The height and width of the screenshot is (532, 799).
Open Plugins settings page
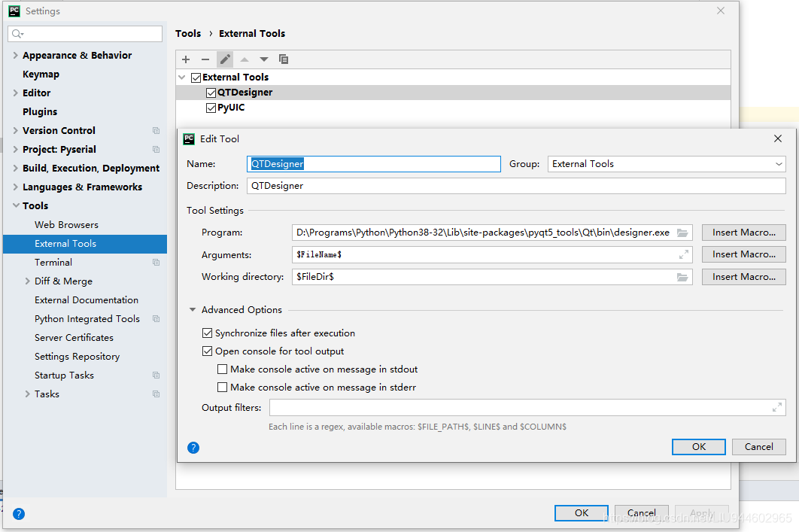pos(40,111)
